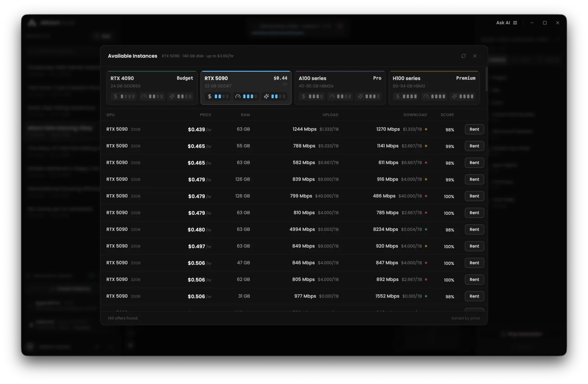
Task: Click the RAM column header
Action: pyautogui.click(x=245, y=115)
